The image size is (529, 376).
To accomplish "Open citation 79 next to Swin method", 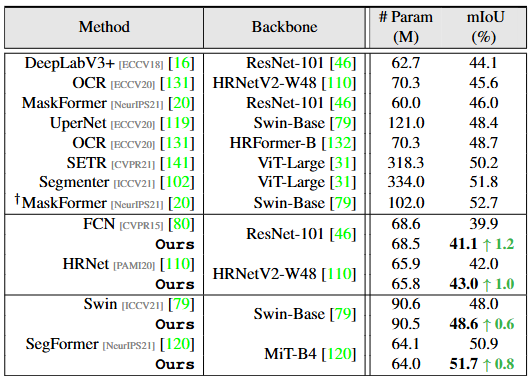I will (182, 304).
